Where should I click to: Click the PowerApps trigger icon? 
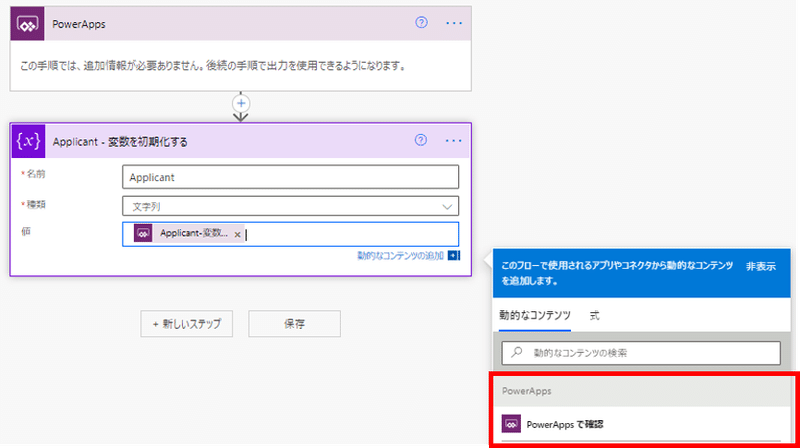click(x=27, y=23)
